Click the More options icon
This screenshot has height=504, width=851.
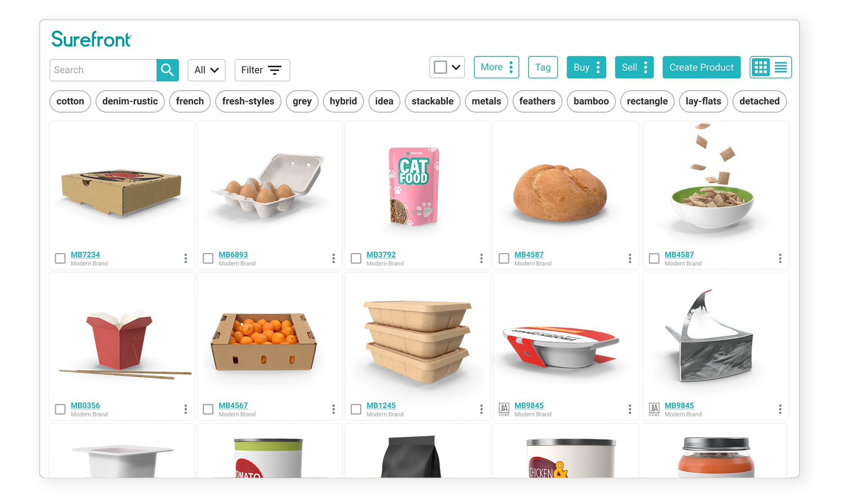pos(510,67)
